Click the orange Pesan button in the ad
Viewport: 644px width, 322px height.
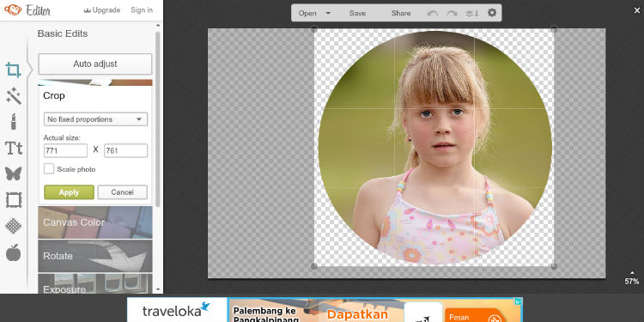tap(474, 315)
